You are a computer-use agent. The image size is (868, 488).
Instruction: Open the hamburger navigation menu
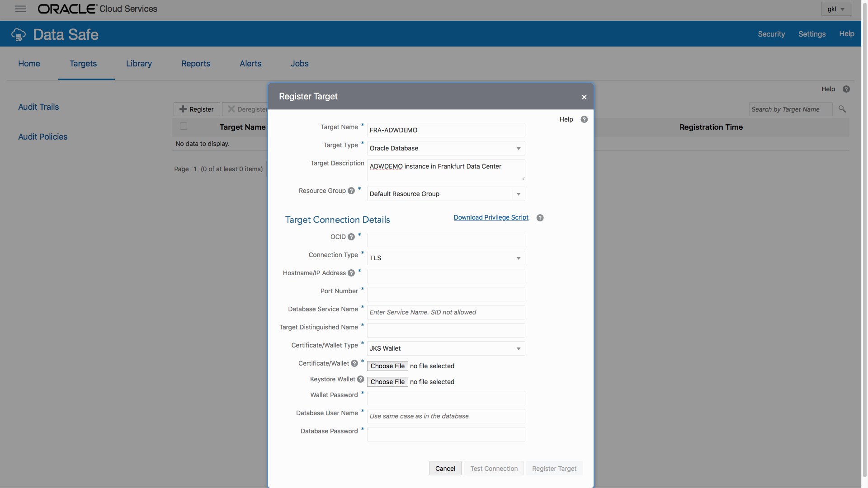tap(21, 9)
